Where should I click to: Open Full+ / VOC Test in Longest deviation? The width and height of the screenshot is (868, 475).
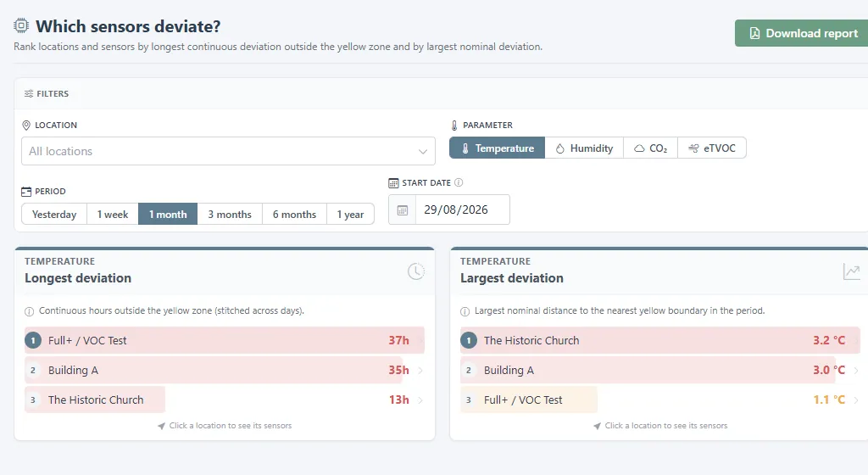pos(224,340)
